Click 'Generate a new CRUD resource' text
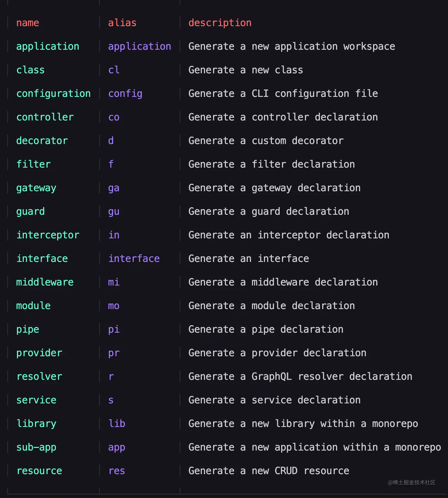Screen dimensions: 448x498 (x=269, y=471)
